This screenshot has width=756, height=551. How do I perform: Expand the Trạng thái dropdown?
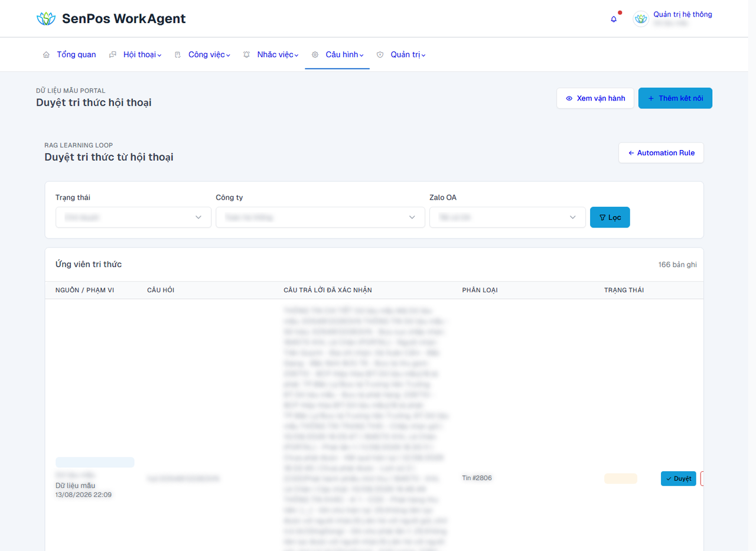pyautogui.click(x=133, y=217)
